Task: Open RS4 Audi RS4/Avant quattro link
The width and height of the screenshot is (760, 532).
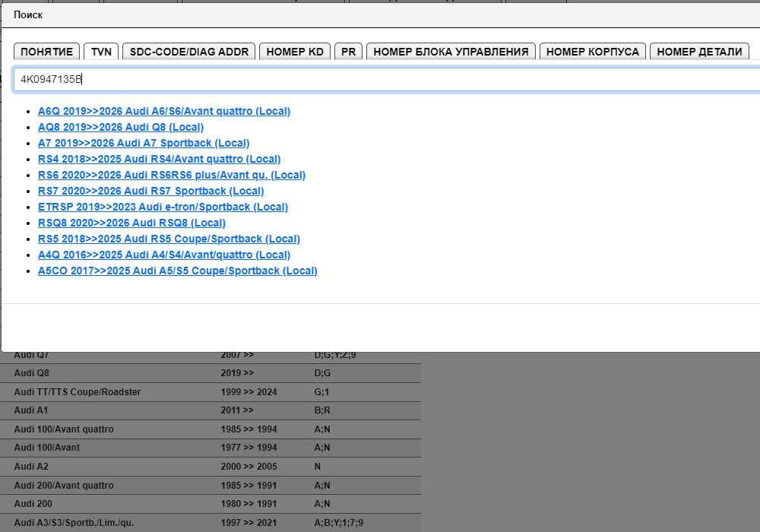Action: click(159, 159)
